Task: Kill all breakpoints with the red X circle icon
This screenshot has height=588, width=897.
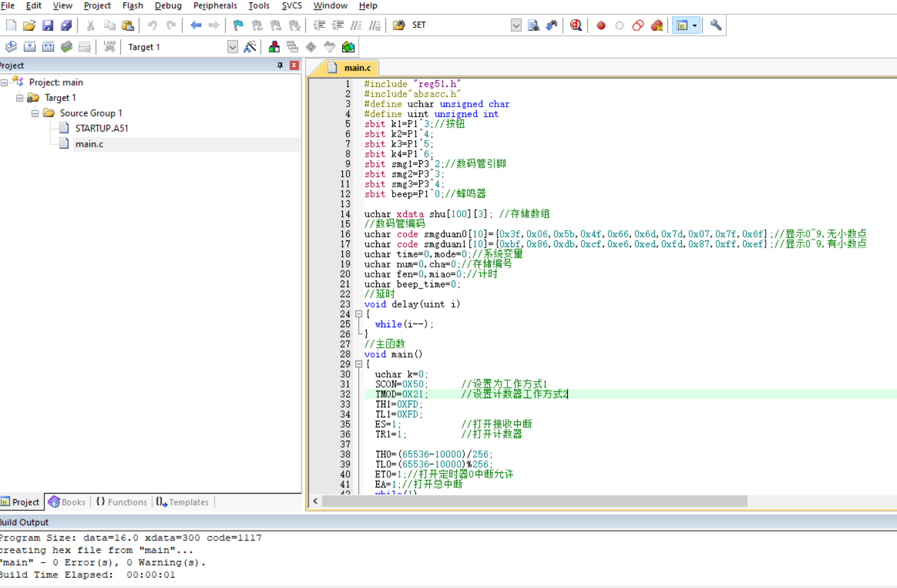Action: (x=657, y=25)
